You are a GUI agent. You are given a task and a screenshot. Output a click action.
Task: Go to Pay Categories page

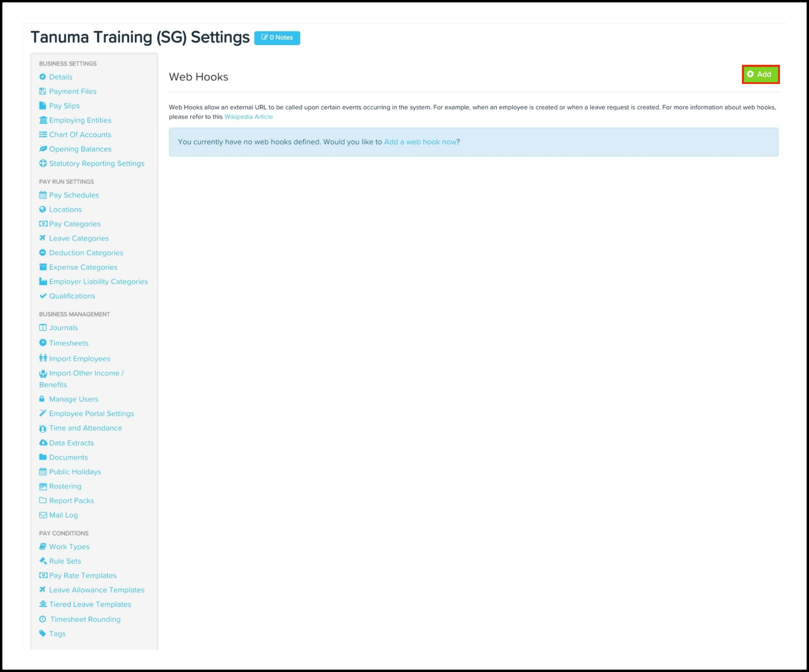pos(75,224)
